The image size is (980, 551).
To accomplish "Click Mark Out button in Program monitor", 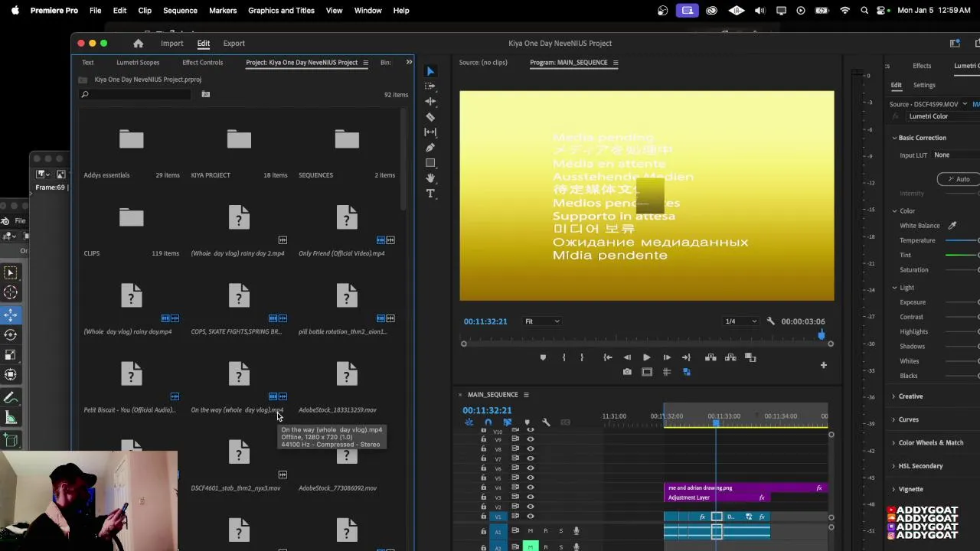I will [582, 357].
